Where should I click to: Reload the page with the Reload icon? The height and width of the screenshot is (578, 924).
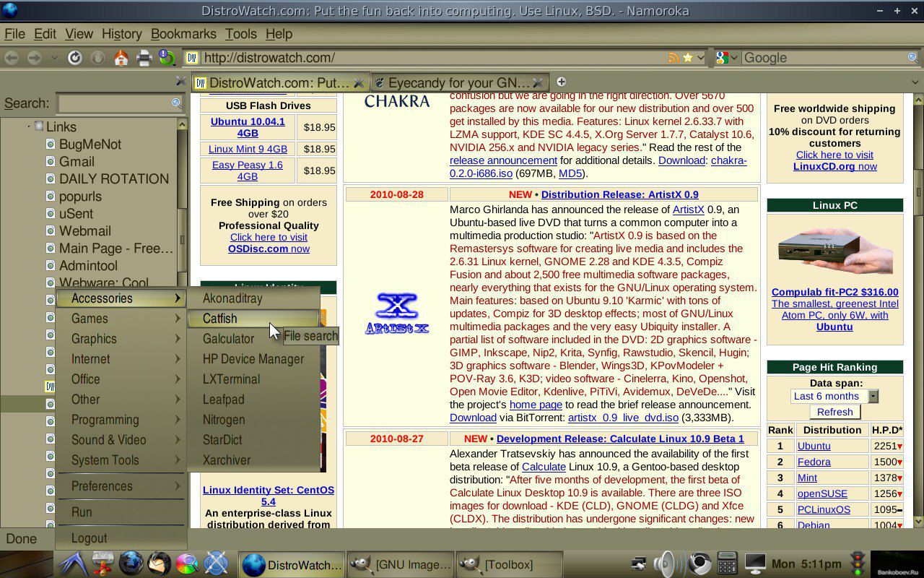point(75,58)
